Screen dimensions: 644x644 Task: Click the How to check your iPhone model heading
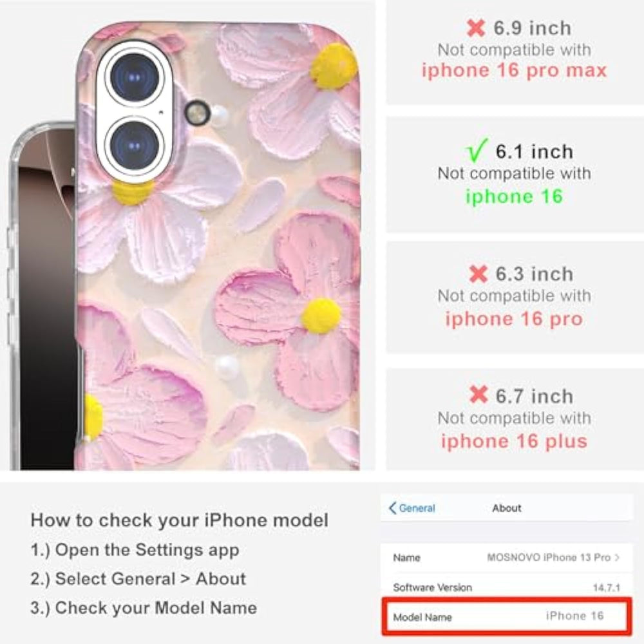pyautogui.click(x=180, y=520)
